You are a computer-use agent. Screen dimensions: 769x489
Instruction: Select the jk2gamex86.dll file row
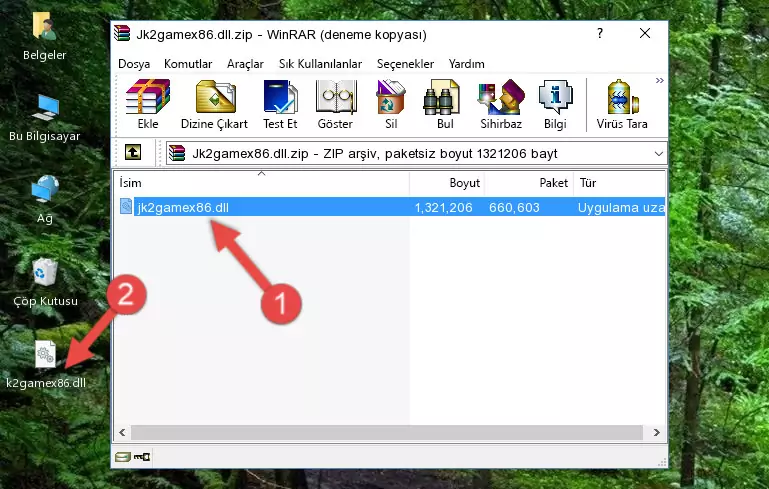pyautogui.click(x=391, y=207)
